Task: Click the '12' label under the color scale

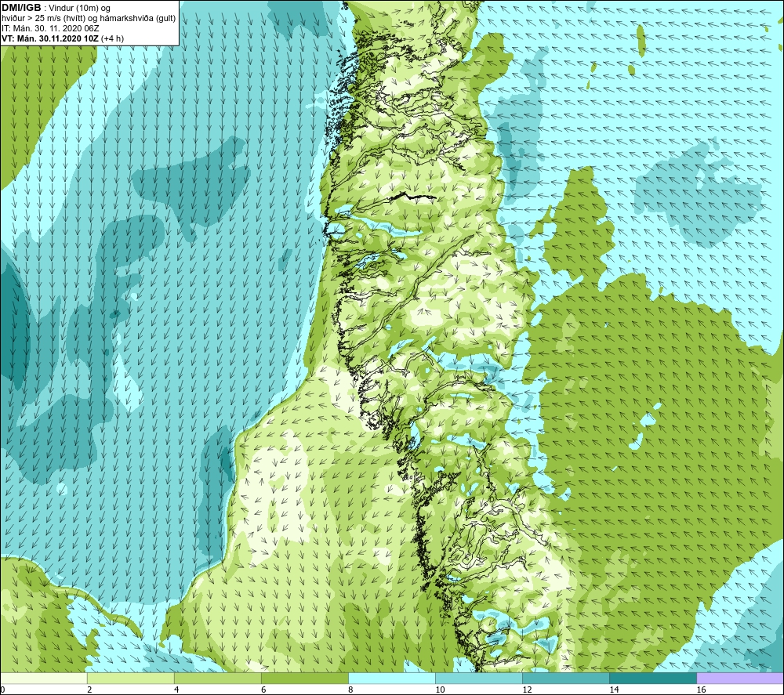Action: point(527,690)
